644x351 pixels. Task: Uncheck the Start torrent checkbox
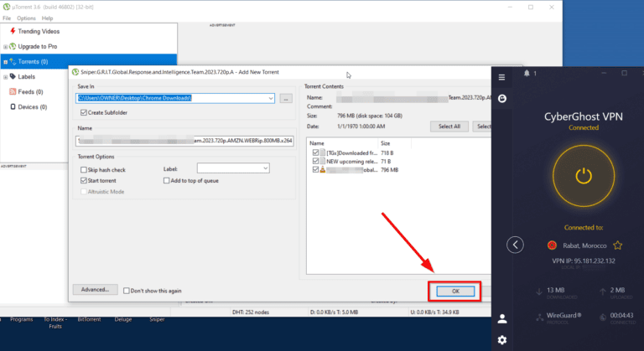(82, 179)
